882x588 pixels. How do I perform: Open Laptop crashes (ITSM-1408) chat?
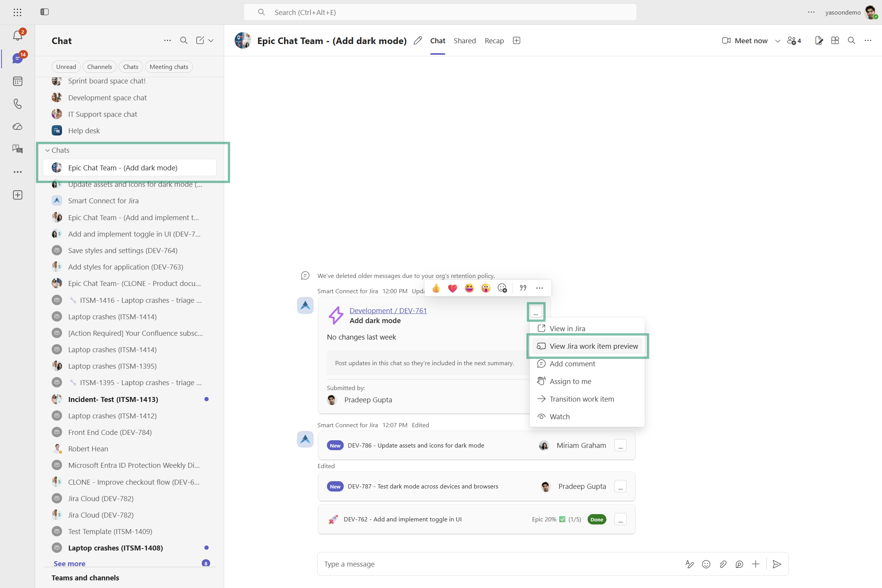(x=130, y=548)
